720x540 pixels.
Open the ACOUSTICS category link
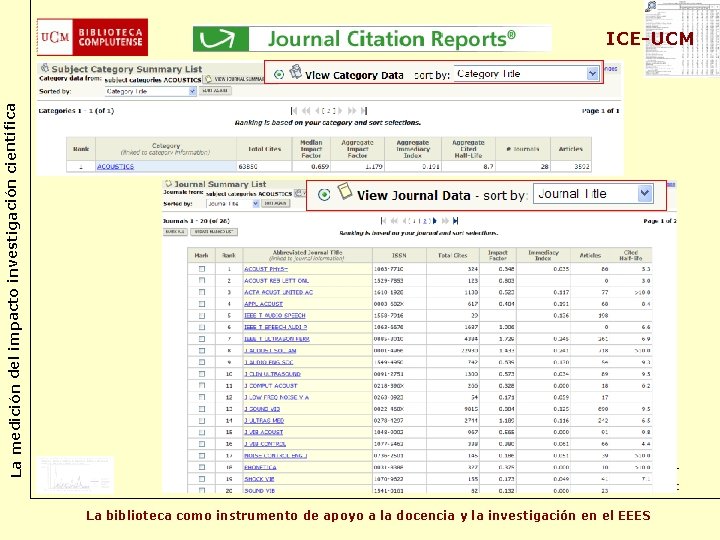click(115, 166)
